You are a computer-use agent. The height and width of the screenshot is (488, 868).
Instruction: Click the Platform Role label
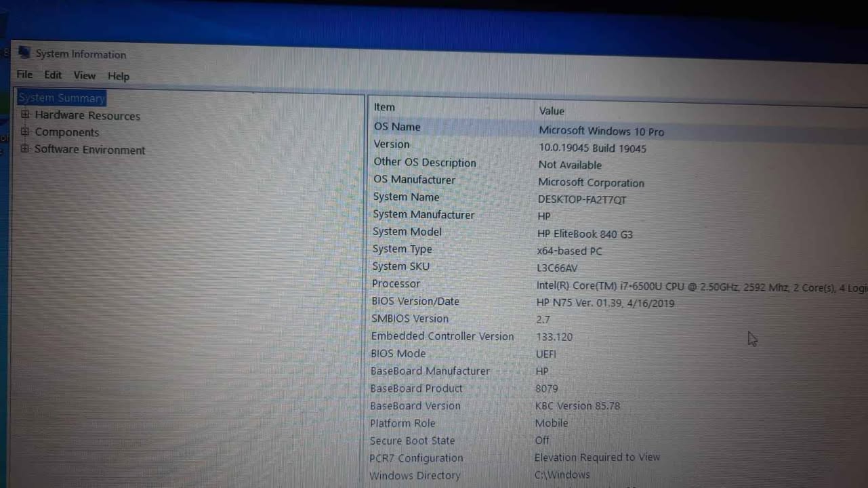pos(402,424)
